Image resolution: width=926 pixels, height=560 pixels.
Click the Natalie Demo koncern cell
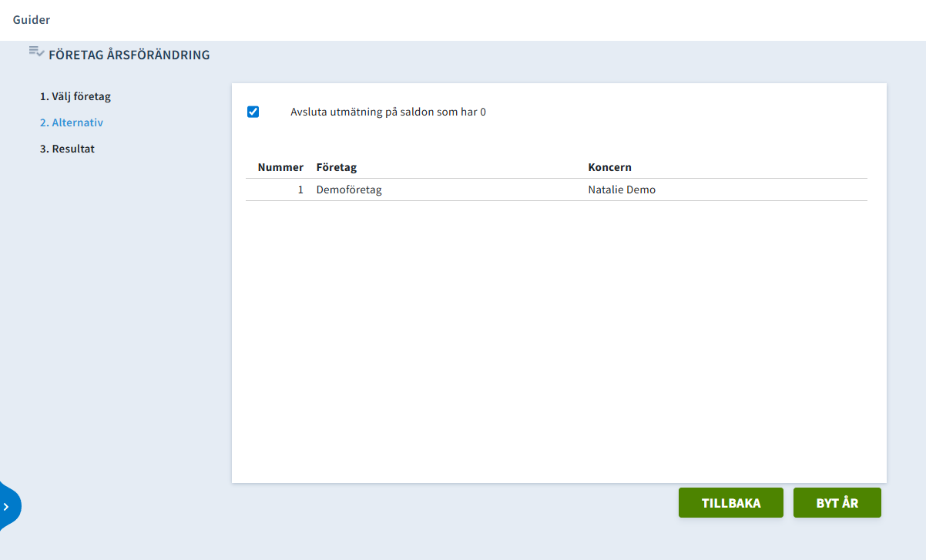(622, 189)
